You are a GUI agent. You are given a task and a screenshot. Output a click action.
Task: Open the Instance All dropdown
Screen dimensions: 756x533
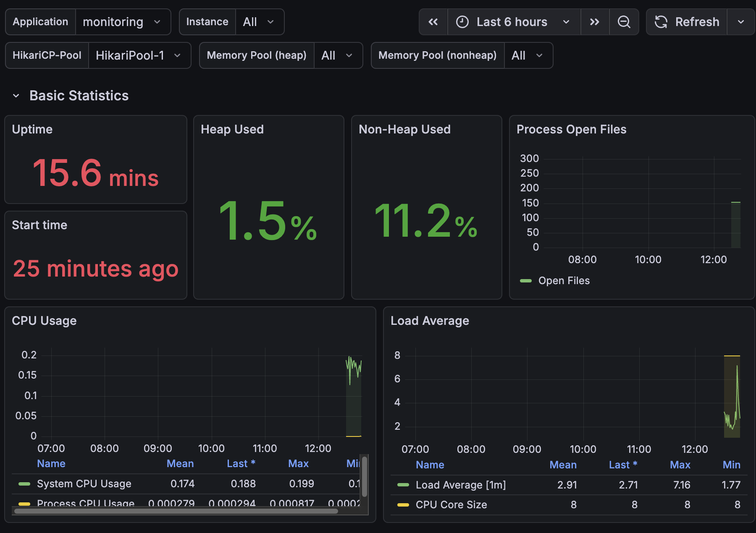(259, 22)
